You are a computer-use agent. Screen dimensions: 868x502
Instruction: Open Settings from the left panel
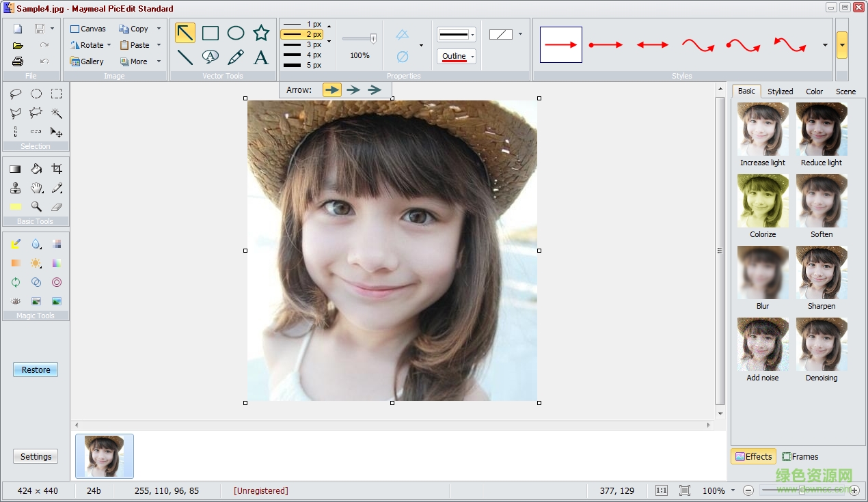coord(36,456)
